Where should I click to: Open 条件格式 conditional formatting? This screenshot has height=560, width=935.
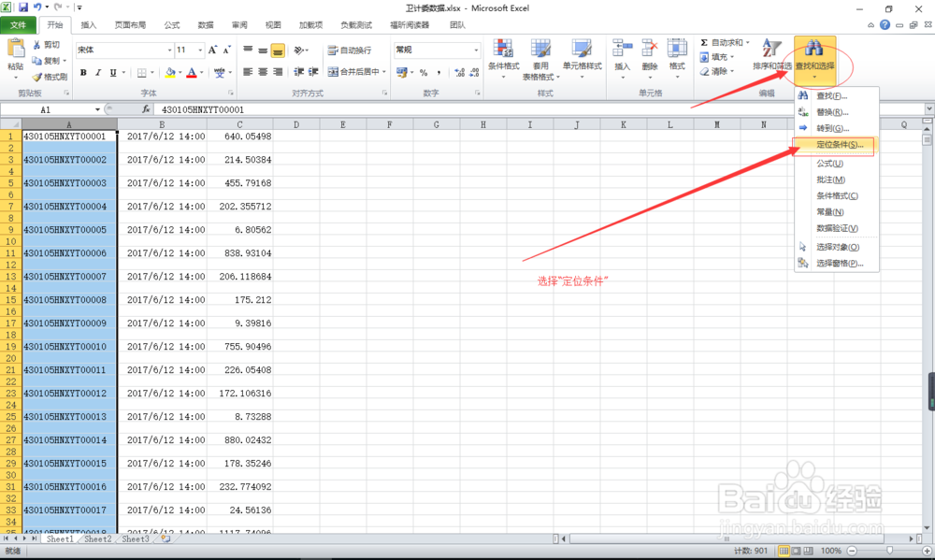click(x=503, y=59)
